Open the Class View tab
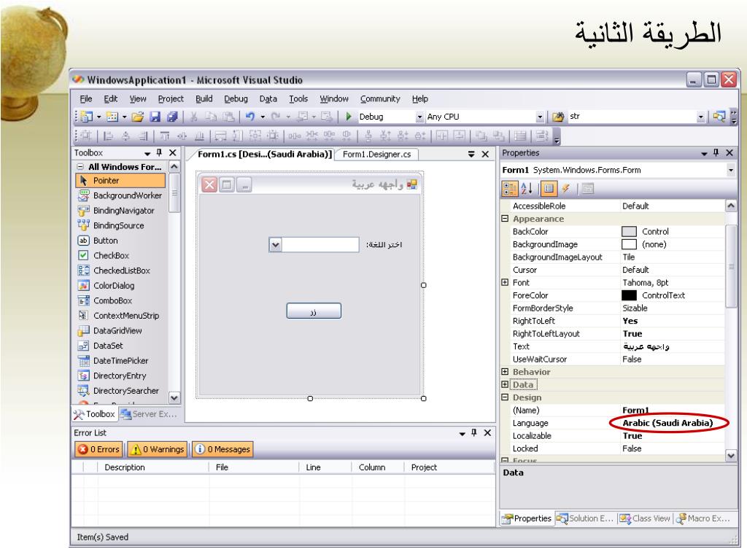747x560 pixels. coord(646,518)
